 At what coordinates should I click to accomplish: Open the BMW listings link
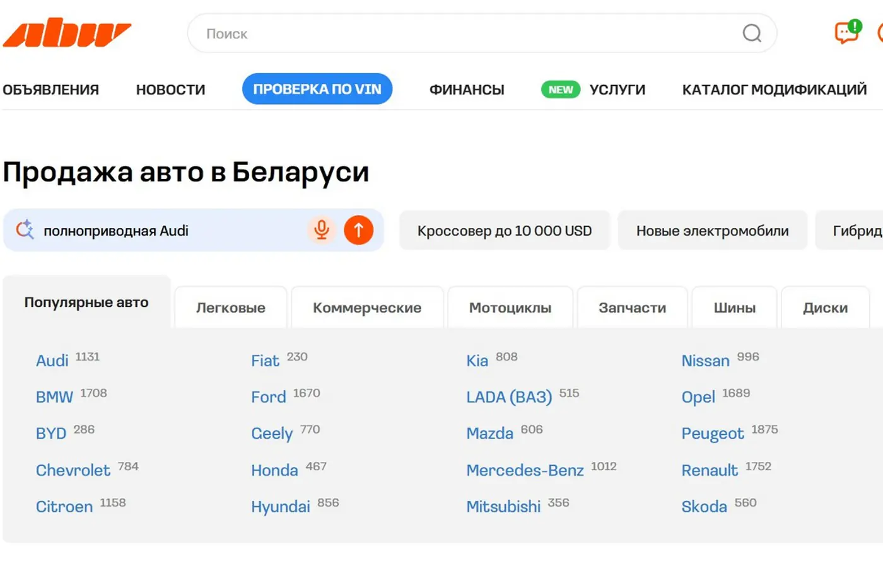coord(54,397)
